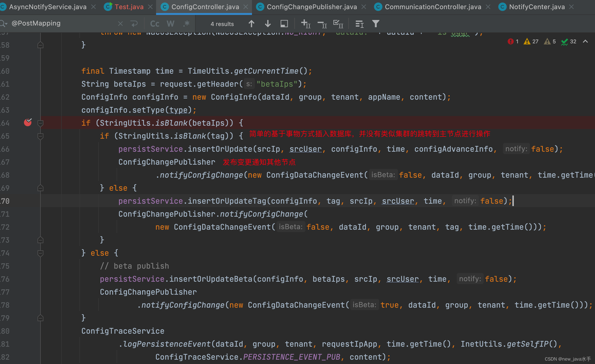Click Add Selection for Next Occurrence icon
Viewport: 595px width, 364px height.
[305, 24]
